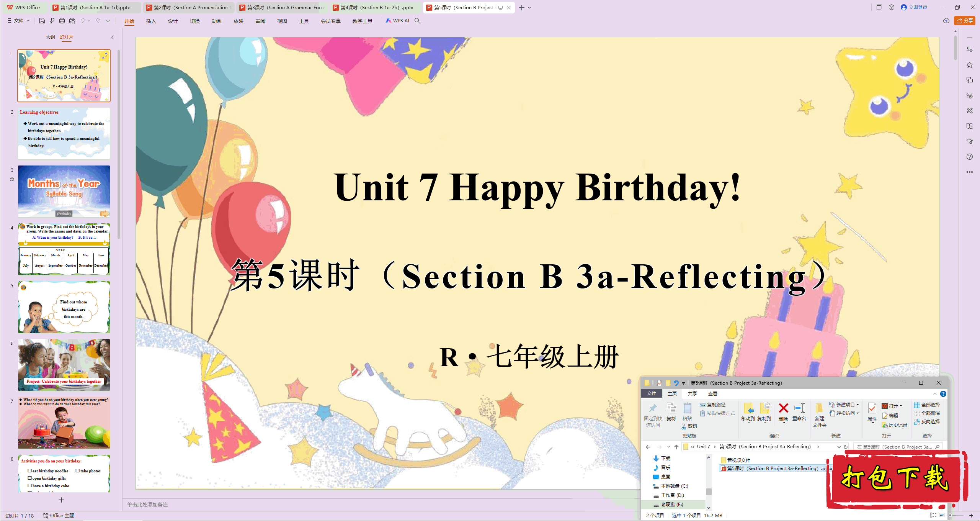Open the 文件 menu dropdown

point(19,21)
